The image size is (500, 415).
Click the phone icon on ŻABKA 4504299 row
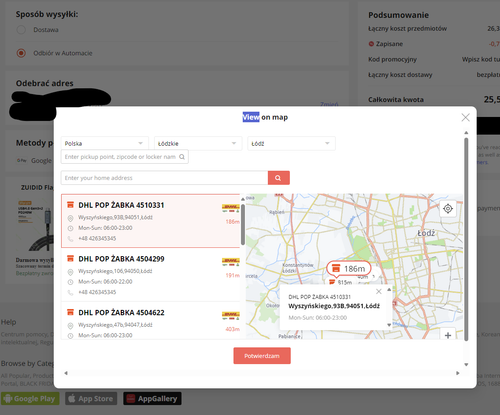click(x=70, y=292)
